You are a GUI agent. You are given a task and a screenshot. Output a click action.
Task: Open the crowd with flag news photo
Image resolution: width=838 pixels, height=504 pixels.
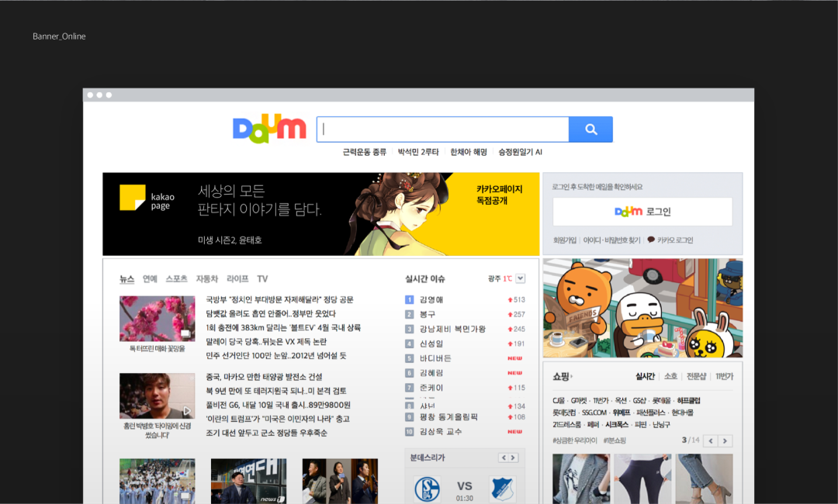157,481
